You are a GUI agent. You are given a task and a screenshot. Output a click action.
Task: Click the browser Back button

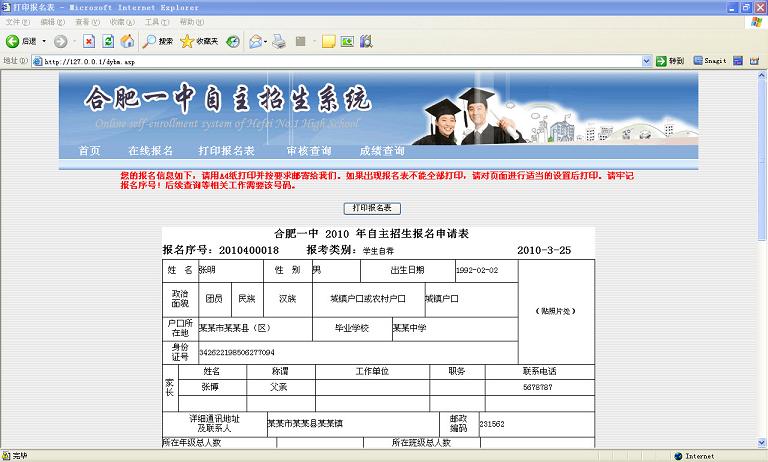[x=20, y=41]
